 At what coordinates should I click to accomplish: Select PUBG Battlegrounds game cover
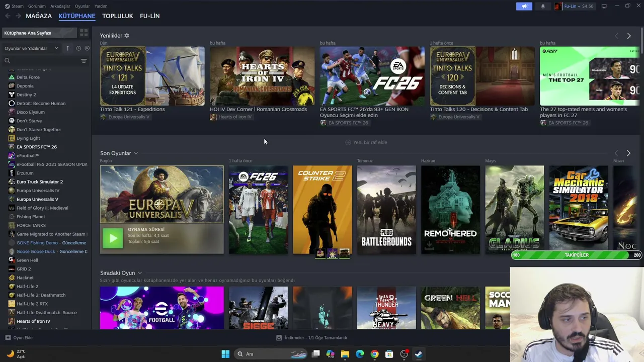tap(386, 210)
